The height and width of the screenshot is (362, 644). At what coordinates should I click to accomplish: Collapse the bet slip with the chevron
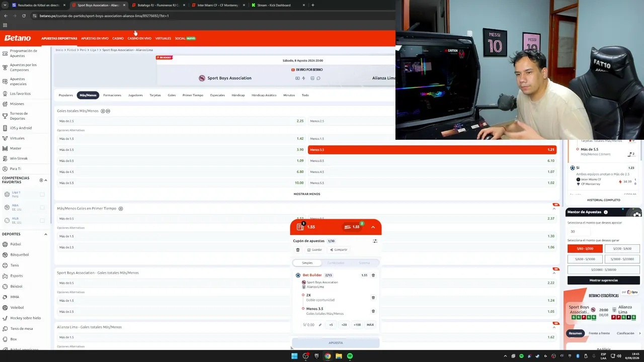tap(373, 227)
